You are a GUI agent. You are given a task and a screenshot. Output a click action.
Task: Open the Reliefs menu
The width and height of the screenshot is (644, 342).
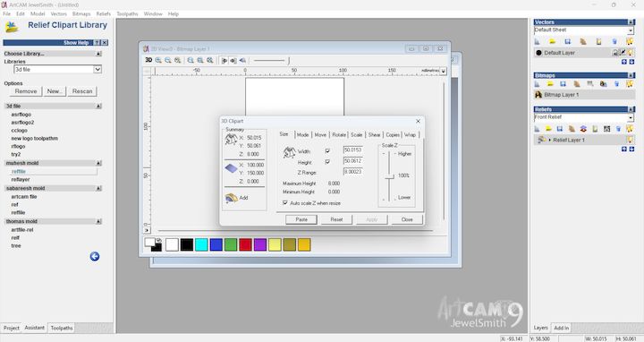pos(104,14)
